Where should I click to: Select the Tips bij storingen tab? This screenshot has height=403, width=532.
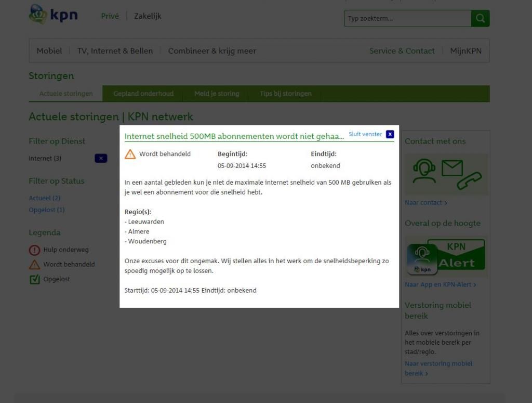click(x=286, y=94)
